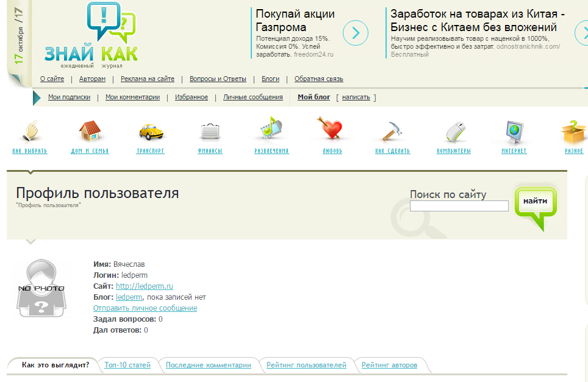The width and height of the screenshot is (588, 382).
Task: Open the 'Рейтинг пользователей' tab
Action: (306, 366)
